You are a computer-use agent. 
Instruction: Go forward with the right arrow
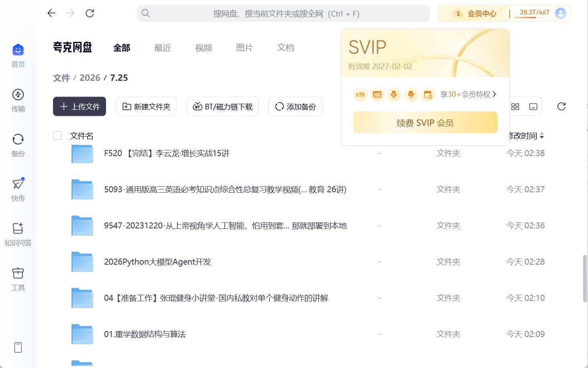tap(70, 13)
